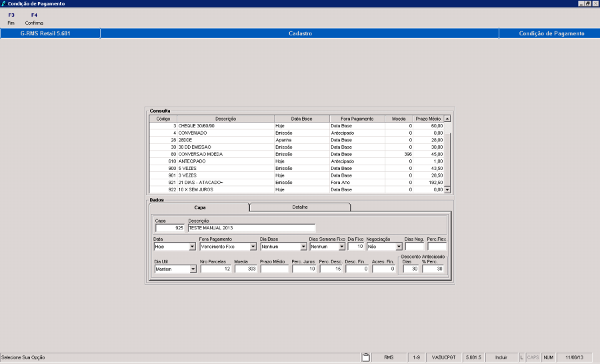Open the Data dropdown showing Hoje
This screenshot has width=600, height=364.
[x=191, y=247]
